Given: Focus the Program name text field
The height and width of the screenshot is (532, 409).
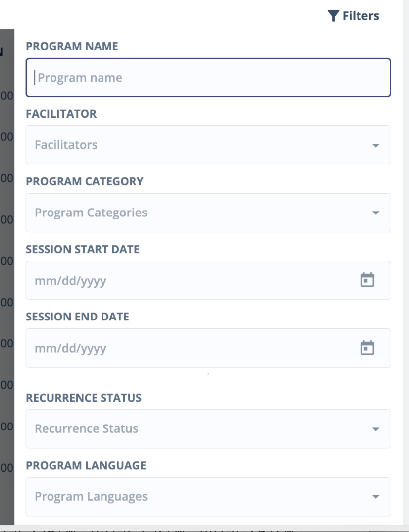Looking at the screenshot, I should [x=208, y=78].
